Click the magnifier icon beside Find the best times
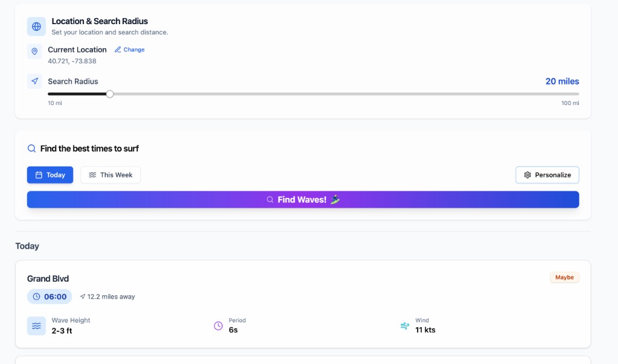Image resolution: width=618 pixels, height=364 pixels. tap(31, 148)
